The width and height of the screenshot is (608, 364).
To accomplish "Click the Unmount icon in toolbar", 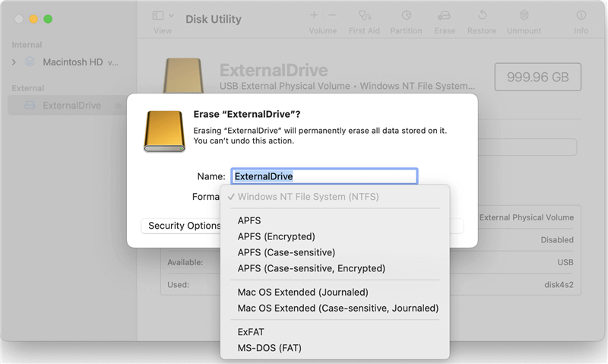I will point(524,15).
